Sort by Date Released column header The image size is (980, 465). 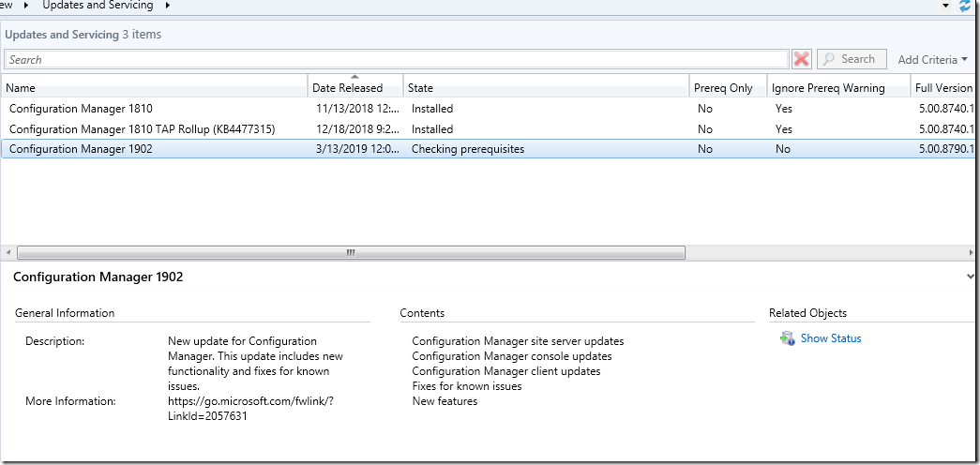[x=355, y=87]
